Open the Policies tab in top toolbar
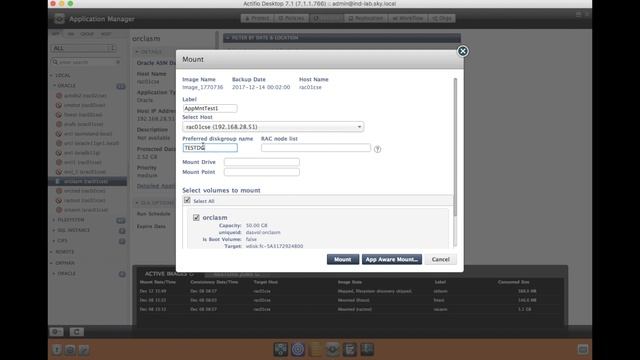The height and width of the screenshot is (360, 640). pos(291,18)
